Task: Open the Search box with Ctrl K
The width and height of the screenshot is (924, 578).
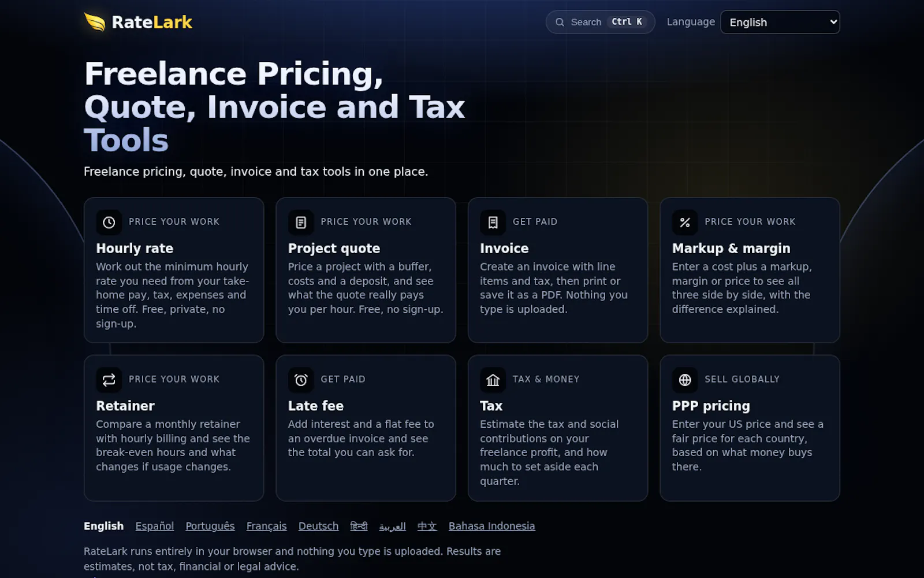Action: click(600, 22)
